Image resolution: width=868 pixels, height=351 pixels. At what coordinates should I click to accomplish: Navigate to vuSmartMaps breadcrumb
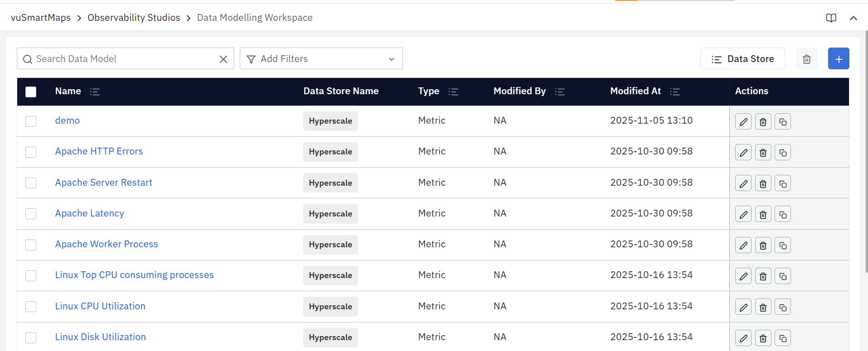pos(41,18)
